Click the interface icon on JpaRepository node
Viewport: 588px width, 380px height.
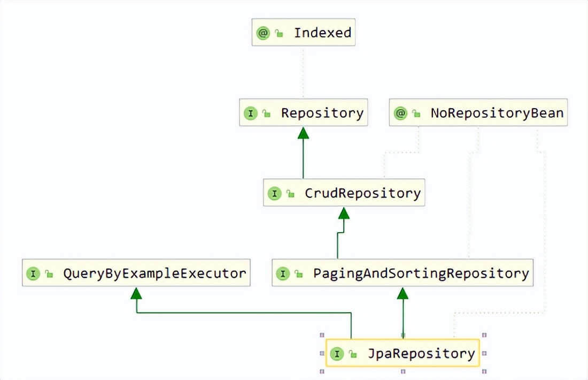pos(337,354)
